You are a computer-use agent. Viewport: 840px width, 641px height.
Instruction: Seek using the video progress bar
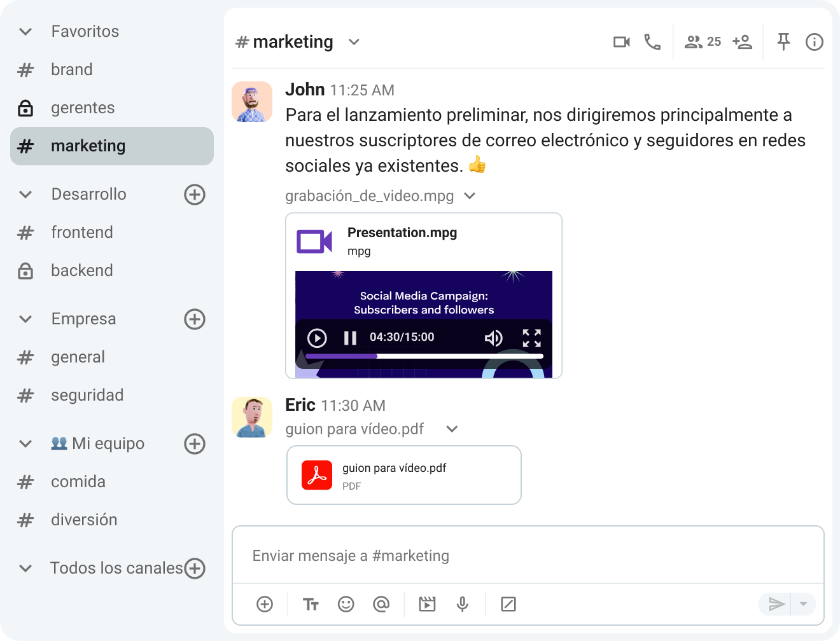(424, 356)
